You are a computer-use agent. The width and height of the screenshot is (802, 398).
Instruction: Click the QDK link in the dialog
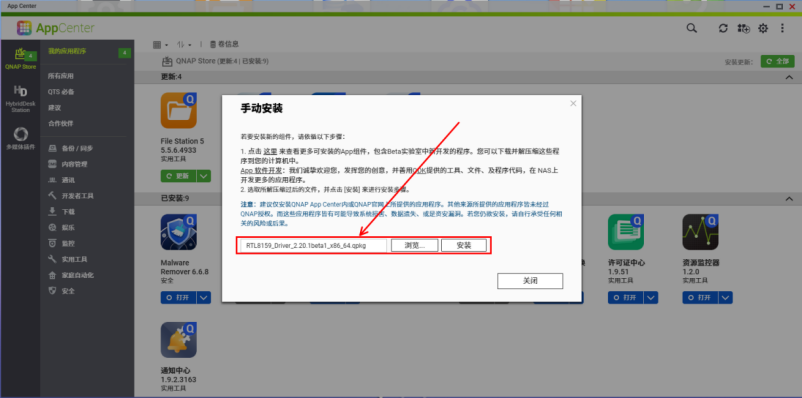pyautogui.click(x=420, y=171)
